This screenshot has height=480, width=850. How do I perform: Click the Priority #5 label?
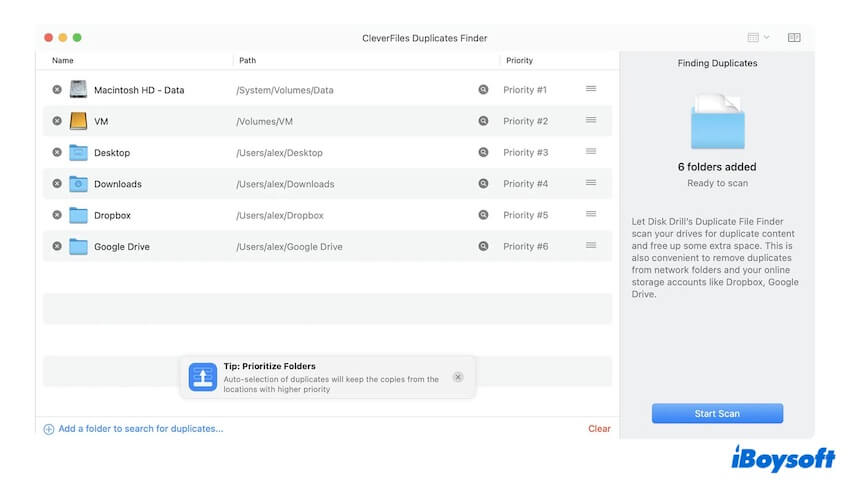click(525, 215)
